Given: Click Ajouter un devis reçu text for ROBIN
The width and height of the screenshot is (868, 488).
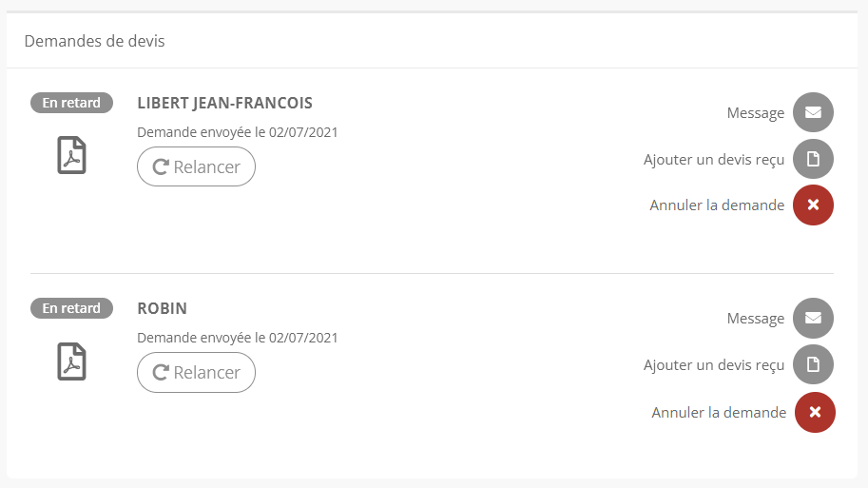Looking at the screenshot, I should click(x=714, y=365).
